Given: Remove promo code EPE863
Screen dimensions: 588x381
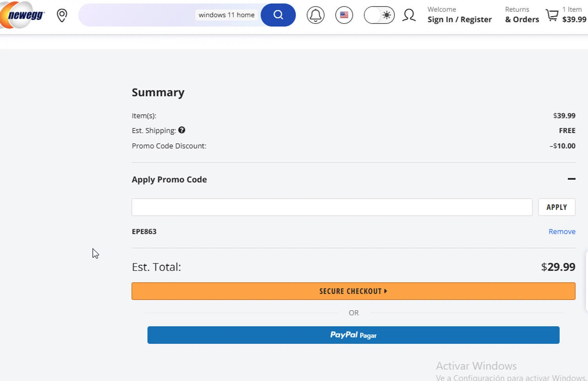Looking at the screenshot, I should point(562,231).
